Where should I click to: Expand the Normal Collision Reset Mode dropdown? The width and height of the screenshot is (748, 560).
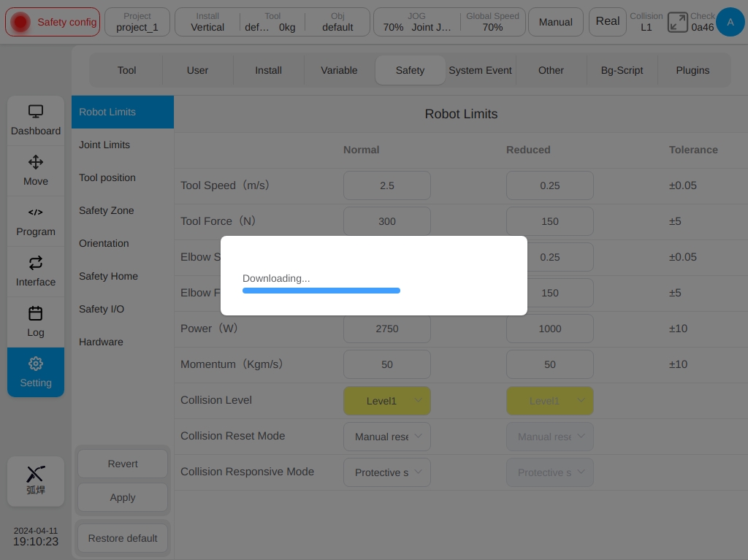pyautogui.click(x=387, y=437)
